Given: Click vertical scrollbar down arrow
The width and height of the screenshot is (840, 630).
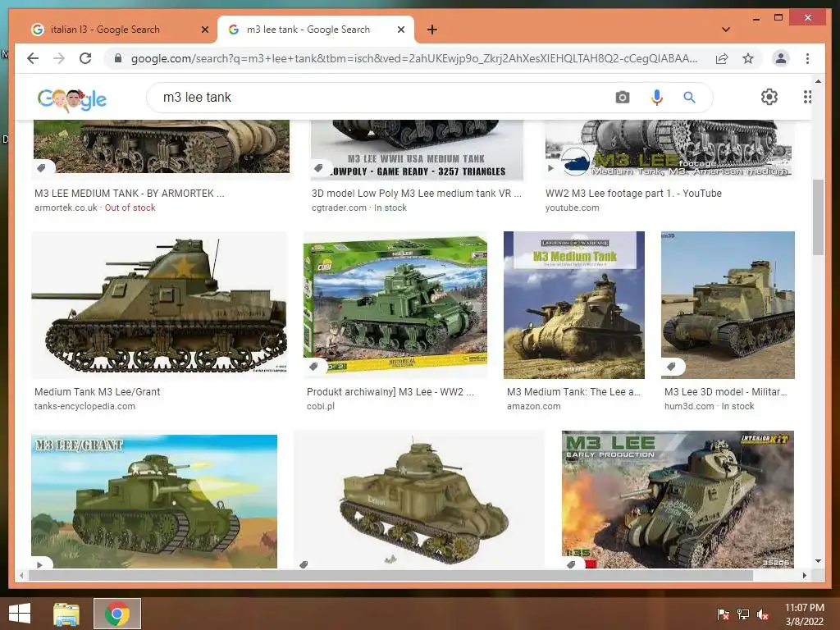Looking at the screenshot, I should click(x=818, y=561).
